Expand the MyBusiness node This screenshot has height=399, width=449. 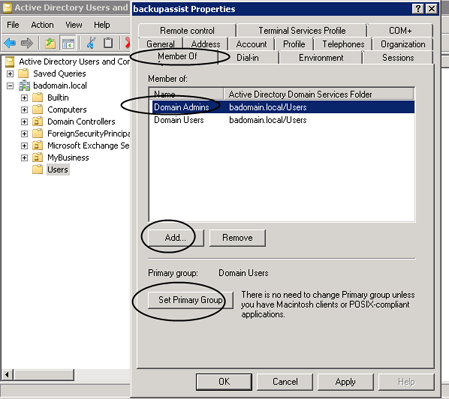[24, 158]
